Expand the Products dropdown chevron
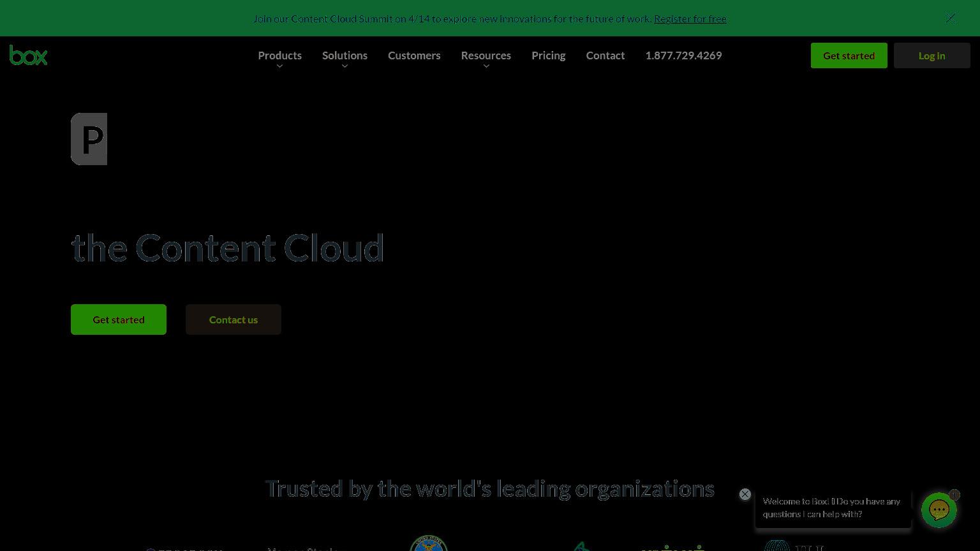Screen dimensions: 980x551 [279, 66]
